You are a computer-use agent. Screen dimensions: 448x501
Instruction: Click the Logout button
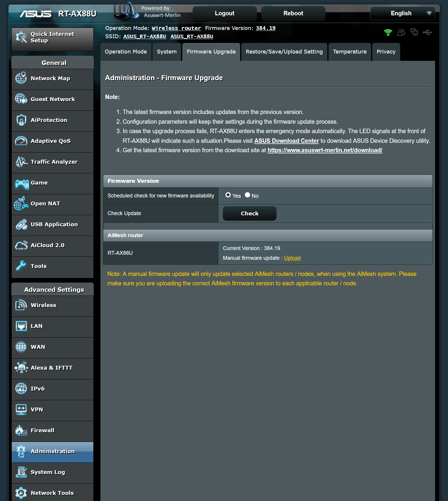[225, 13]
